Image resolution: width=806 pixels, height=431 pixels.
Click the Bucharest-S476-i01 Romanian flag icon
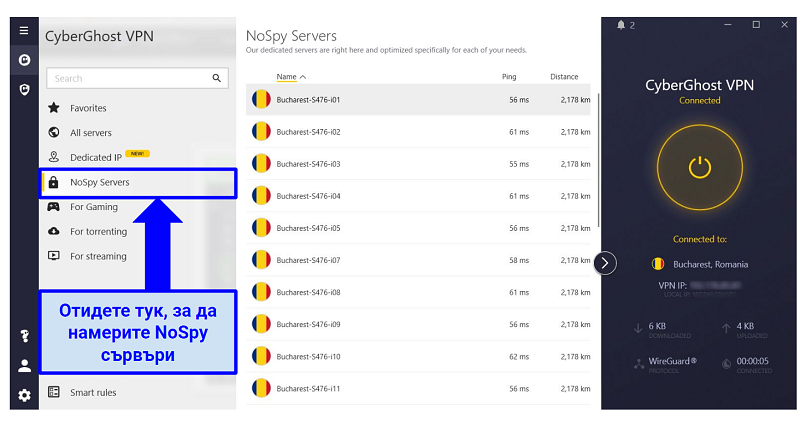click(261, 99)
